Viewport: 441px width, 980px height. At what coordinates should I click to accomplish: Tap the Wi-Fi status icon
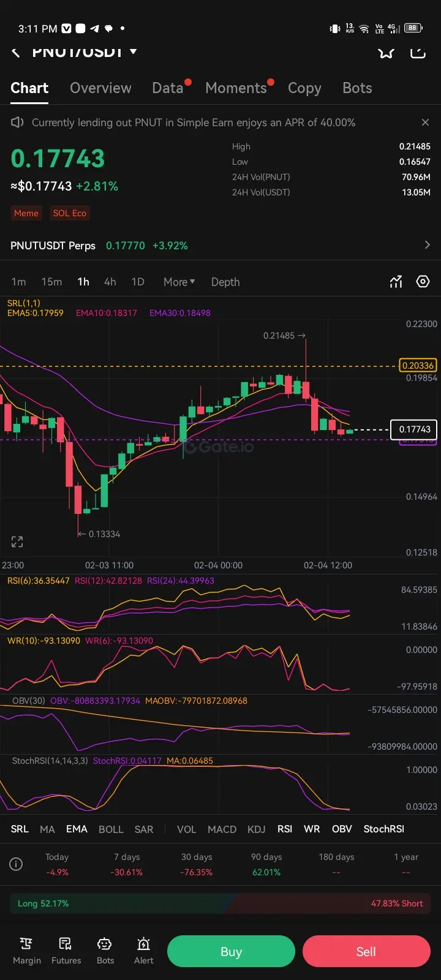click(364, 29)
